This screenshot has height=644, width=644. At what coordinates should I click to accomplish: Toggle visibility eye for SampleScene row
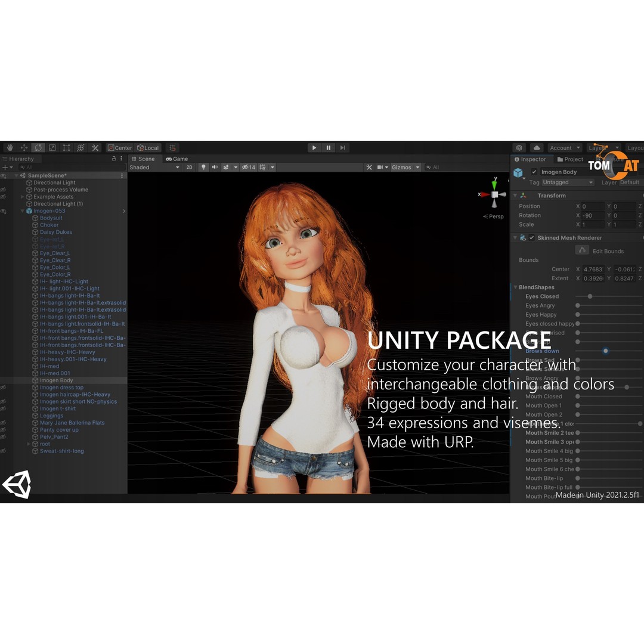[4, 176]
